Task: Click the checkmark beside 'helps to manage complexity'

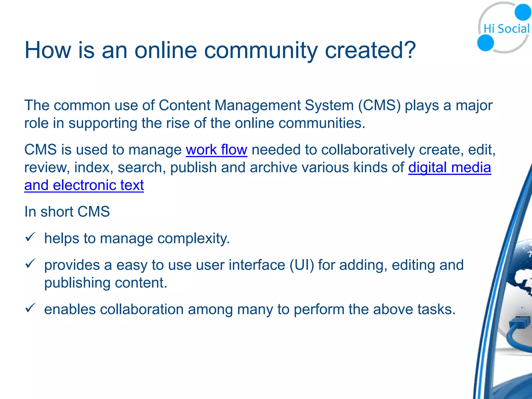Action: tap(30, 237)
